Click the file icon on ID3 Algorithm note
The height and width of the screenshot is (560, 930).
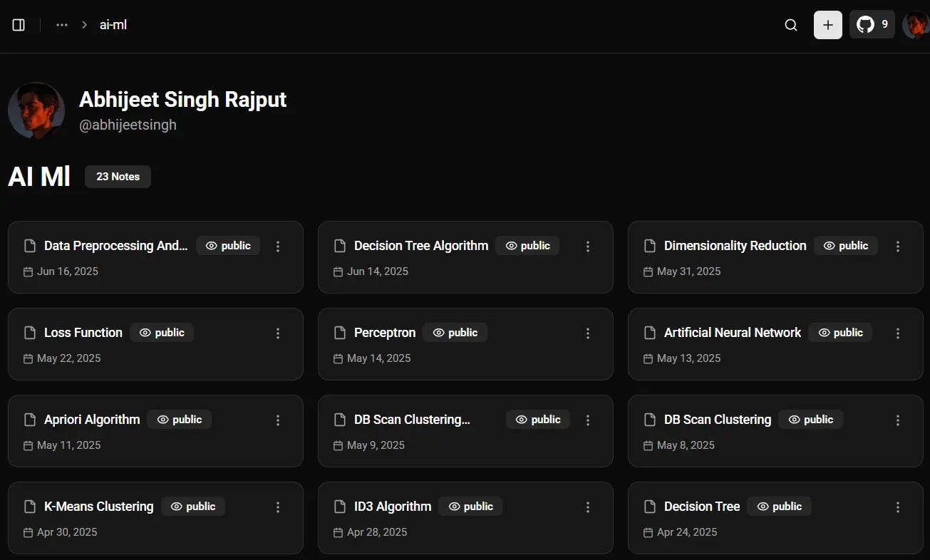(x=340, y=507)
